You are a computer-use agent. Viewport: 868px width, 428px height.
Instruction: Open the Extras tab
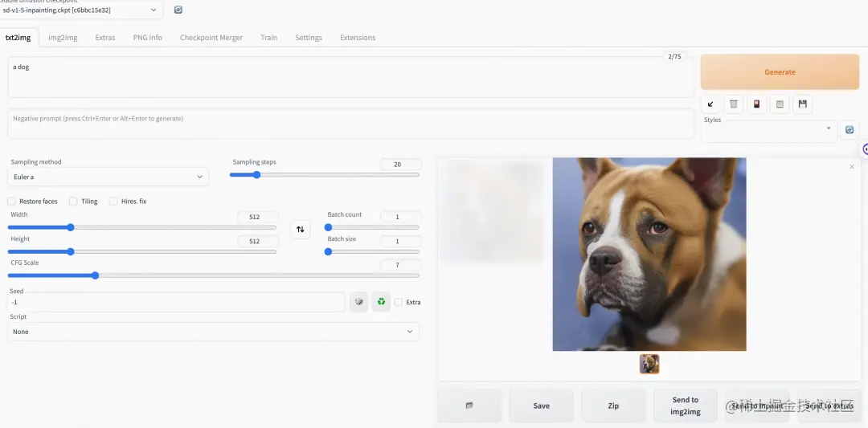105,38
